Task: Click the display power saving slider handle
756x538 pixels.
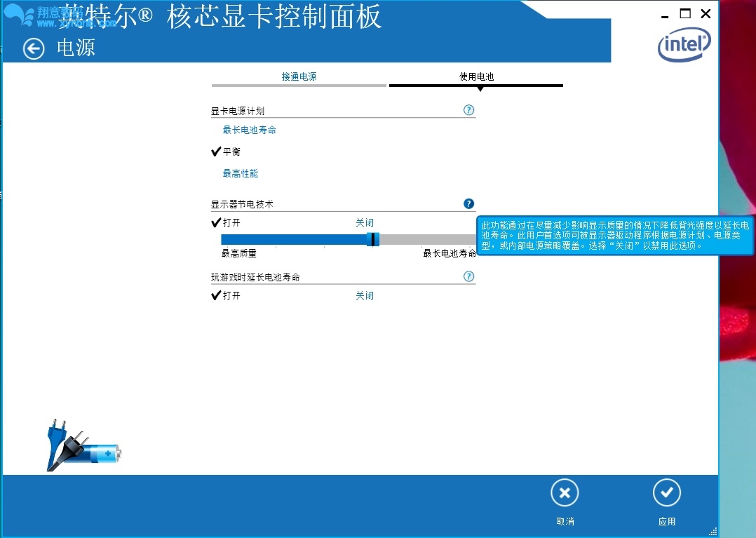Action: click(372, 239)
